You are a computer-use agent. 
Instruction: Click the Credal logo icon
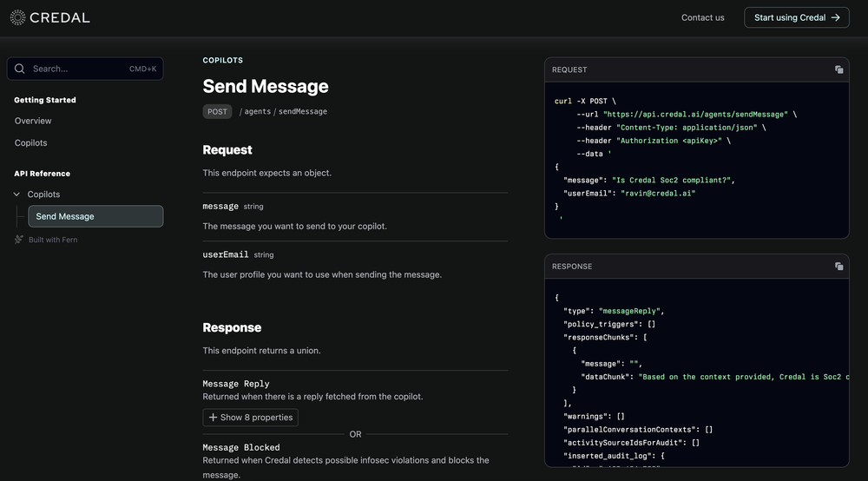coord(17,17)
